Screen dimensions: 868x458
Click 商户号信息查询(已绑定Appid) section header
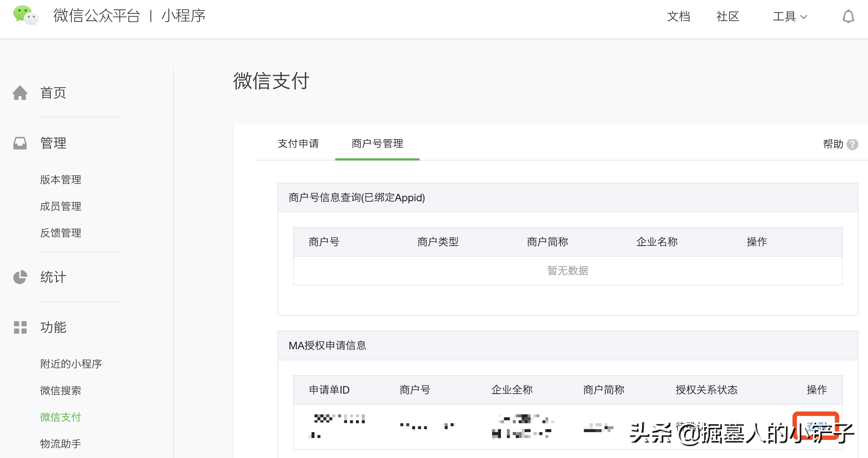[x=568, y=198]
